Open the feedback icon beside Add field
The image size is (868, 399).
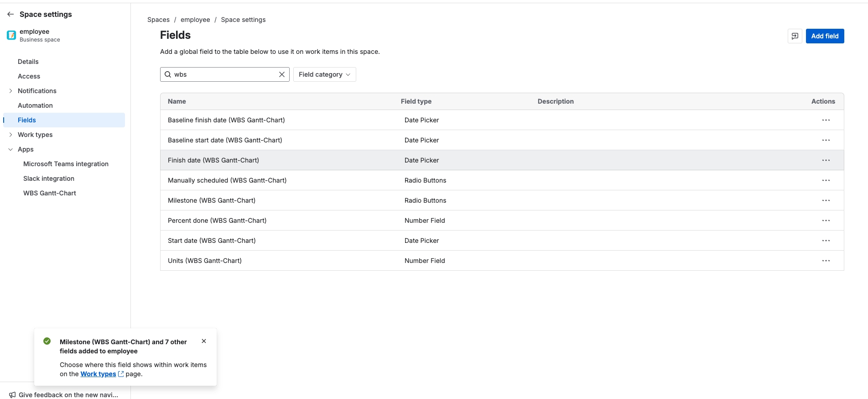[795, 36]
